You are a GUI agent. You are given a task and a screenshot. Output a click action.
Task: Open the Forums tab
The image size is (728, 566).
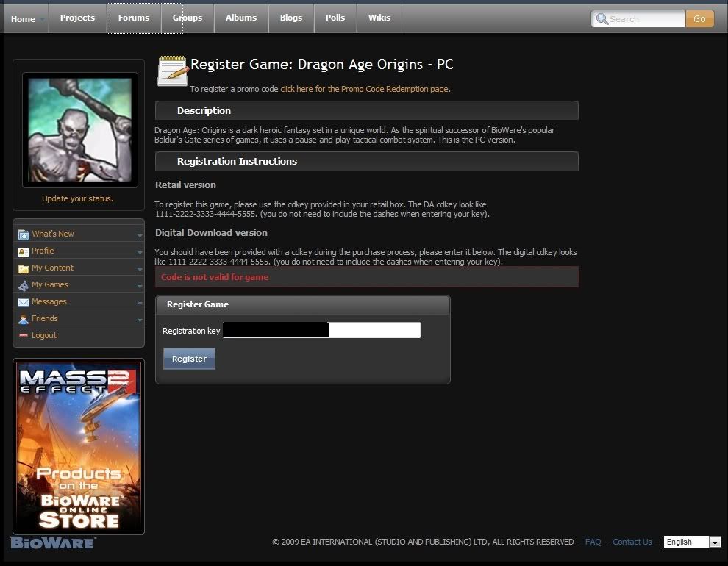(134, 18)
